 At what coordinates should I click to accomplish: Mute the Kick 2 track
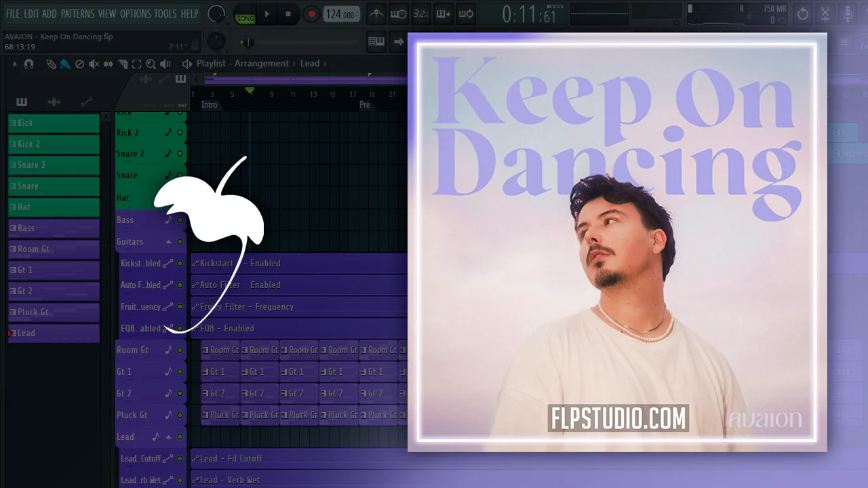tap(180, 133)
